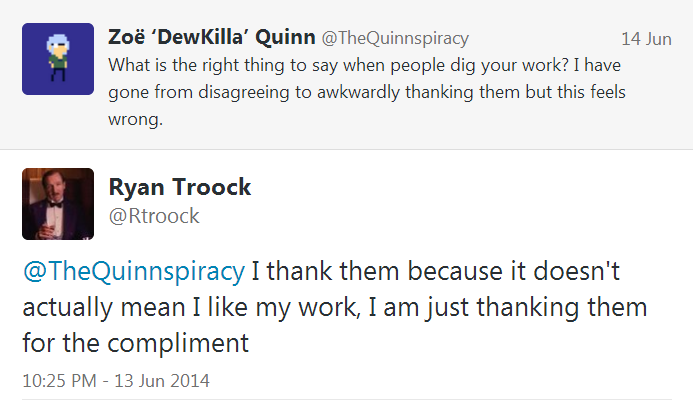Image resolution: width=693 pixels, height=400 pixels.
Task: Click the words "I thank them because"
Action: point(377,271)
